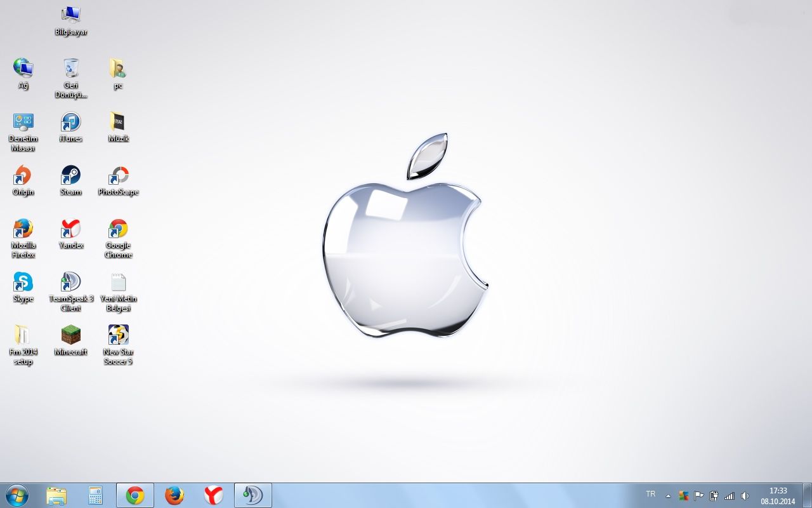Click the AVG antivirus tray icon

683,496
